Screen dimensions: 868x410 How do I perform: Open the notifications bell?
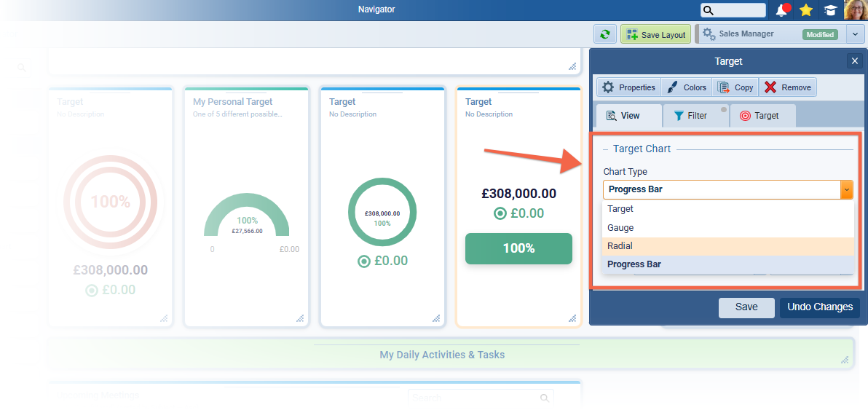782,10
